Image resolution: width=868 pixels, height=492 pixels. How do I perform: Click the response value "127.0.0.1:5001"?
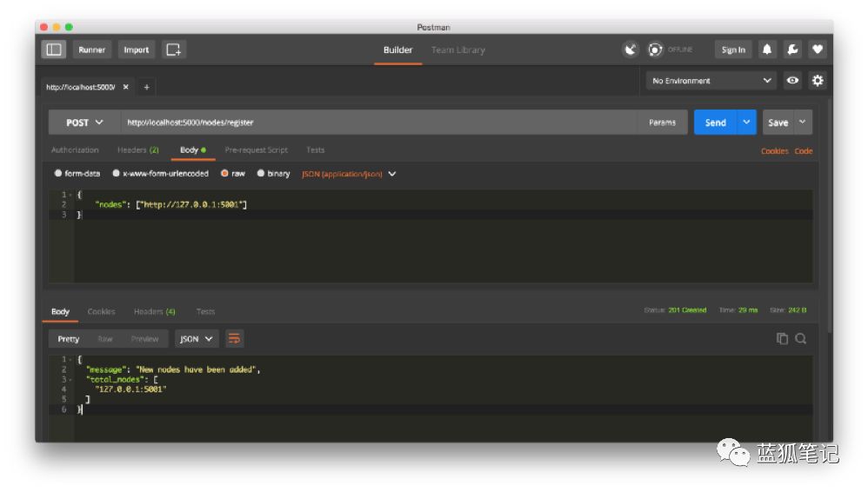point(130,389)
